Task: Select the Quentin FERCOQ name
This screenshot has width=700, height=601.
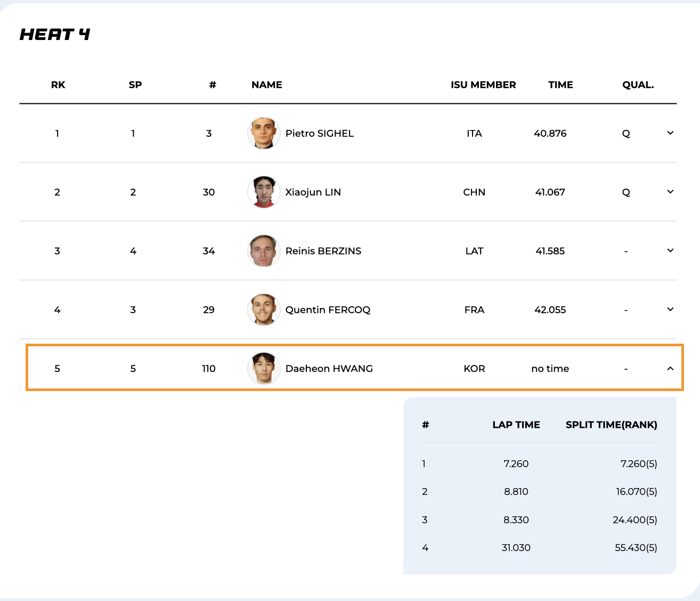Action: (x=328, y=310)
